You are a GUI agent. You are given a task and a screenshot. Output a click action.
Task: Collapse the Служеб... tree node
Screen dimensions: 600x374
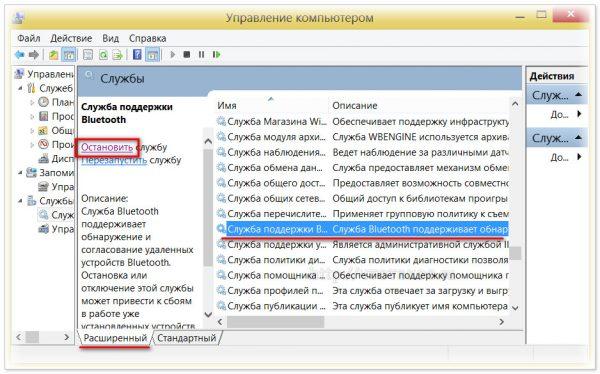[x=20, y=88]
